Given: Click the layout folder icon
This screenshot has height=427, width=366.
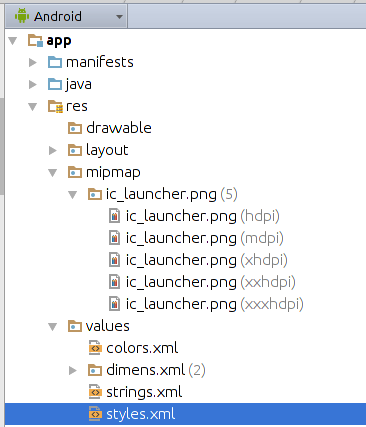Looking at the screenshot, I should pos(75,150).
